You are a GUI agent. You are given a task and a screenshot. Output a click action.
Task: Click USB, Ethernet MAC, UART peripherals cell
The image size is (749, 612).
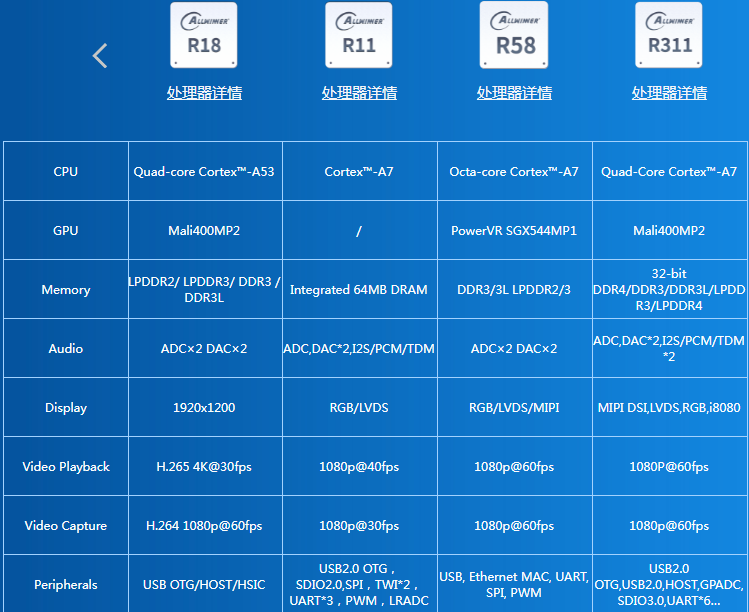pos(515,584)
